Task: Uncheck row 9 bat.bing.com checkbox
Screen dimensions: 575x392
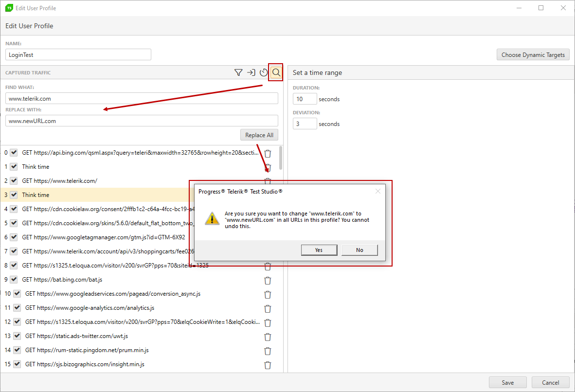Action: (14, 280)
